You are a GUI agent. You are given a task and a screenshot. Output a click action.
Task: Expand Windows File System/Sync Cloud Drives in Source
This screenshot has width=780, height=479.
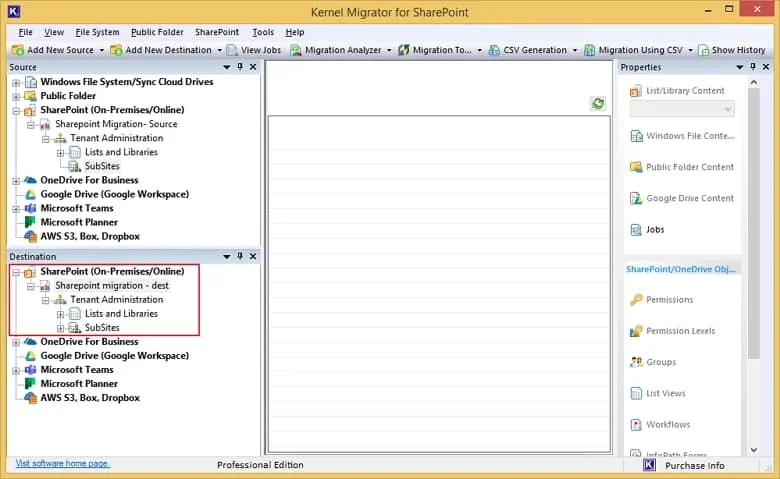point(16,83)
